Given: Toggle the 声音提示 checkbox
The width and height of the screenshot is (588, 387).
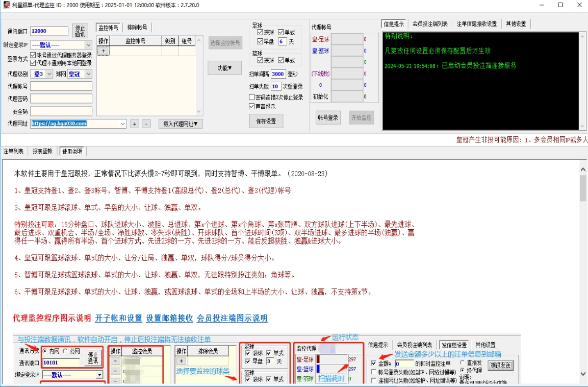Looking at the screenshot, I should [x=252, y=107].
